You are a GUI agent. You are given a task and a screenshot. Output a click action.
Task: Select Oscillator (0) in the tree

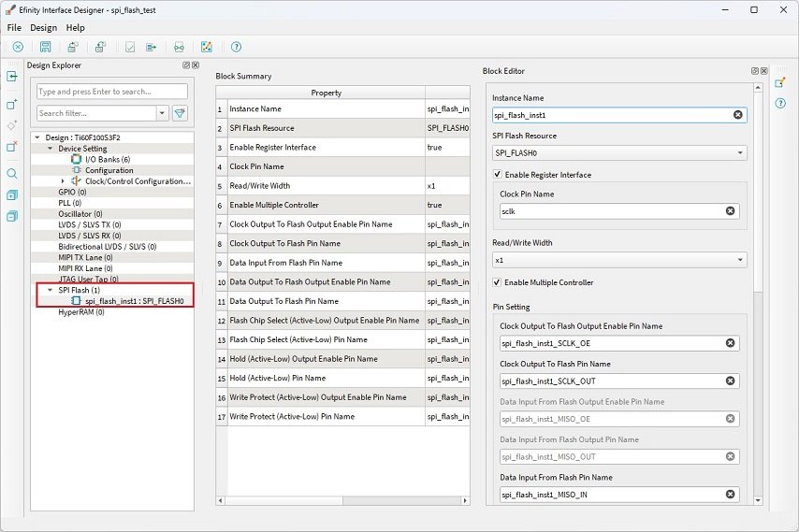point(80,214)
